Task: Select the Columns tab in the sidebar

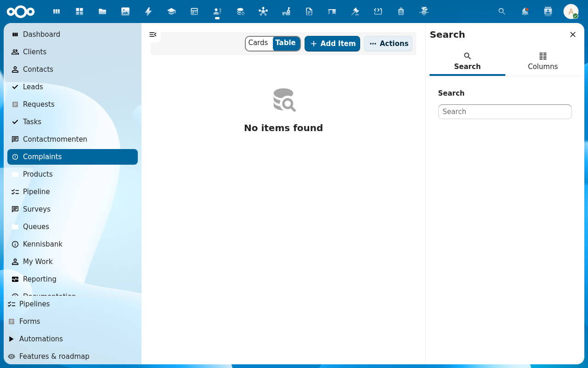Action: (x=543, y=62)
